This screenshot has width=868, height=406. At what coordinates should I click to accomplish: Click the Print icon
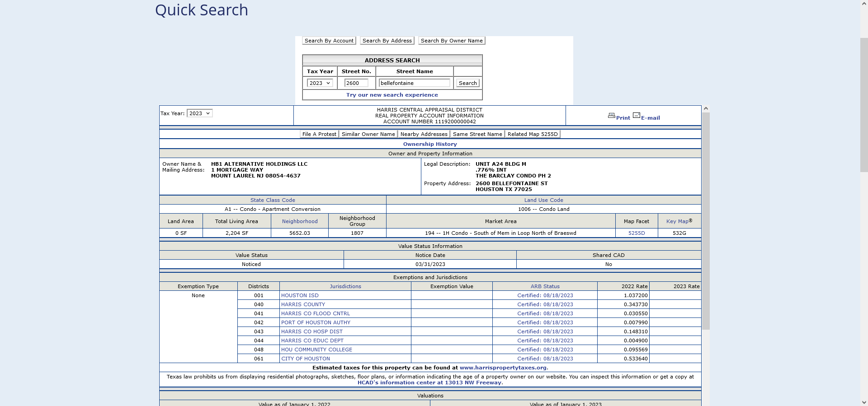click(x=611, y=116)
